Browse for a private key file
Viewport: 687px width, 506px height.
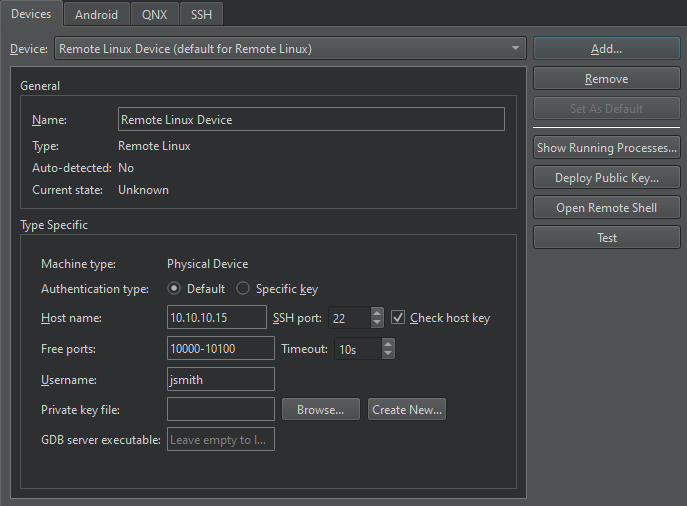click(320, 409)
